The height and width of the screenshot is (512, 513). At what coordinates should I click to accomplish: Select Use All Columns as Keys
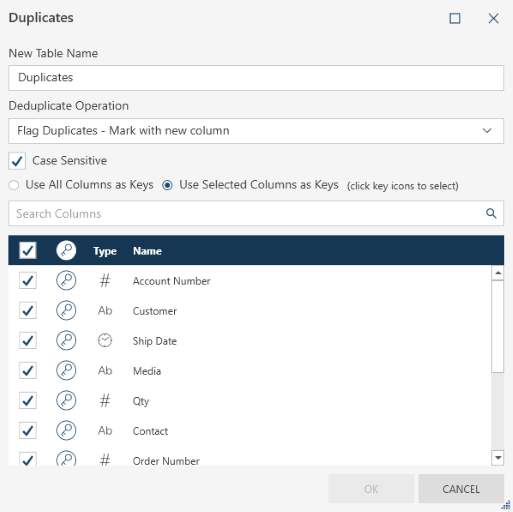tap(14, 185)
